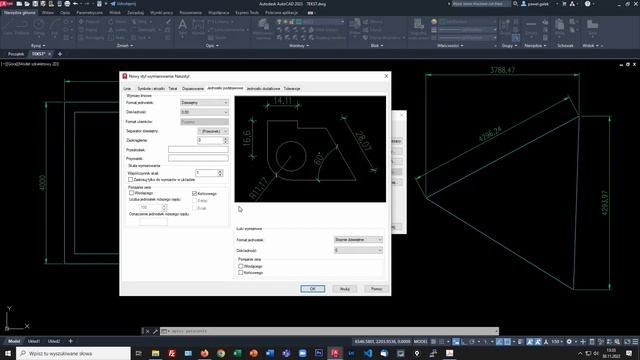Click the Windows Start button
The width and height of the screenshot is (640, 360).
click(x=8, y=353)
